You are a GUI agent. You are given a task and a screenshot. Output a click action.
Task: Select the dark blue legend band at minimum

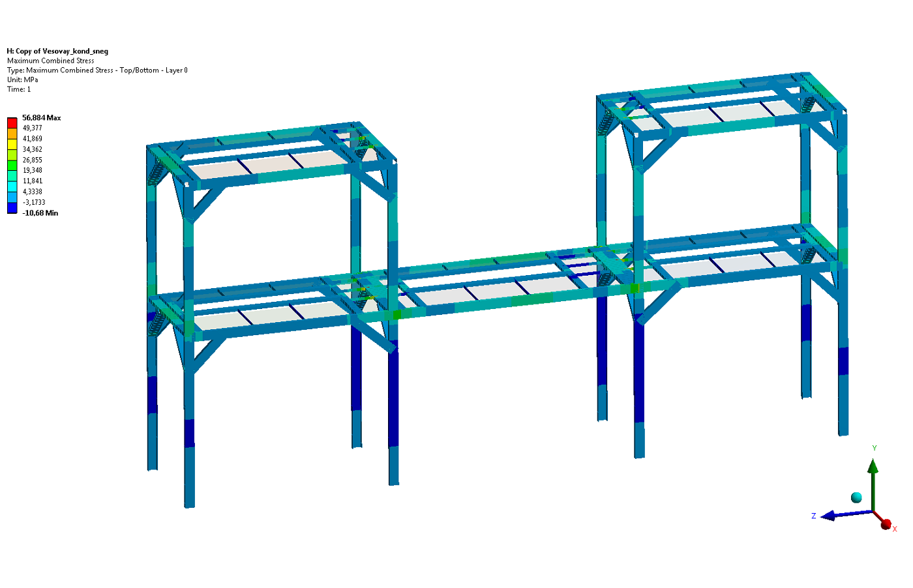(12, 208)
